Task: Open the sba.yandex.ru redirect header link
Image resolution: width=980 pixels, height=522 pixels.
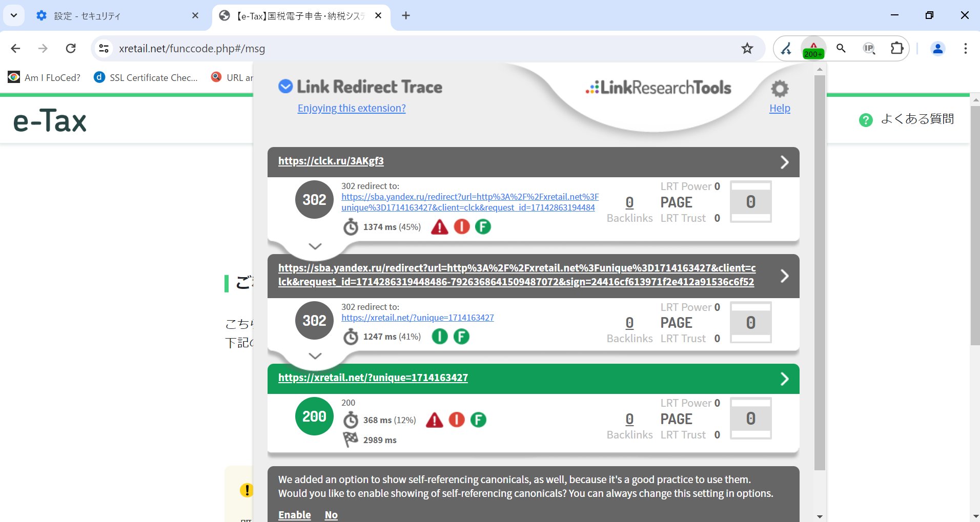Action: click(517, 275)
